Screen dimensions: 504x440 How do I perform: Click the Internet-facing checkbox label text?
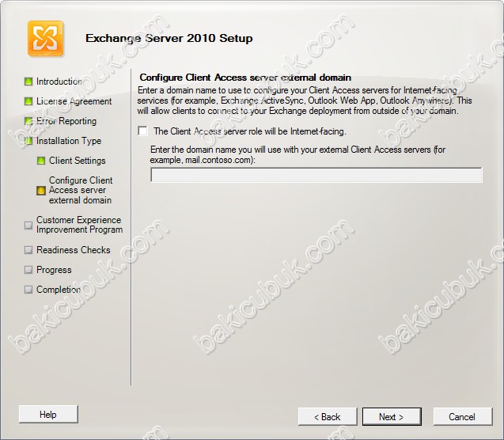point(250,131)
